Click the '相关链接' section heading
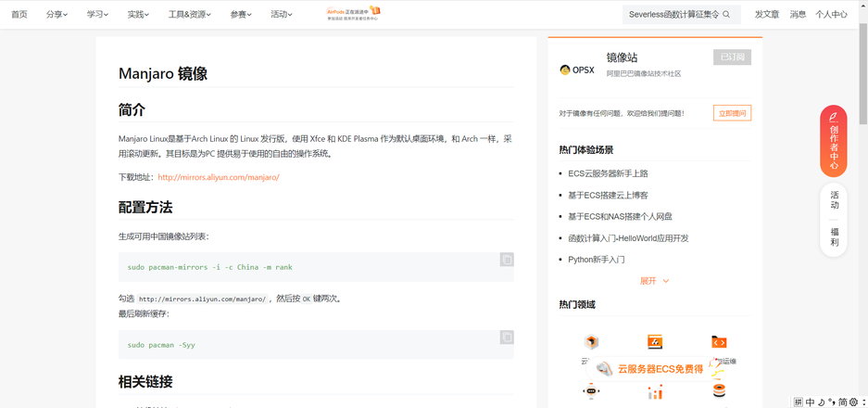Screen dimensions: 868x408 (x=145, y=381)
